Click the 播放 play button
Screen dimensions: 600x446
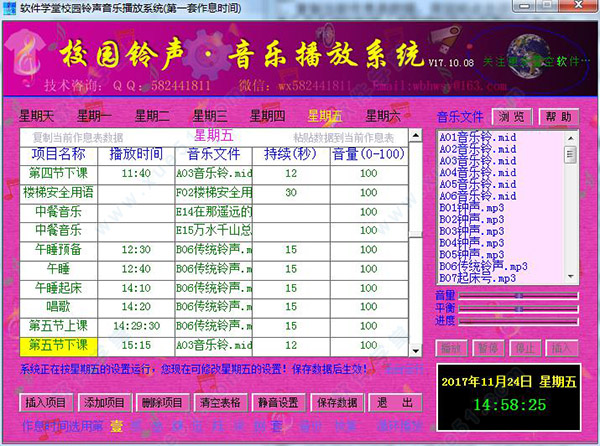[452, 348]
